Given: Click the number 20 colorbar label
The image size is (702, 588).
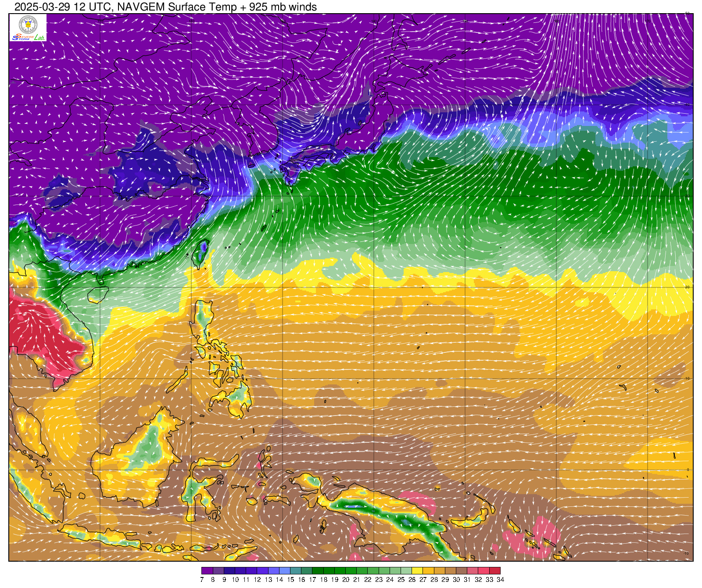Looking at the screenshot, I should (x=346, y=580).
